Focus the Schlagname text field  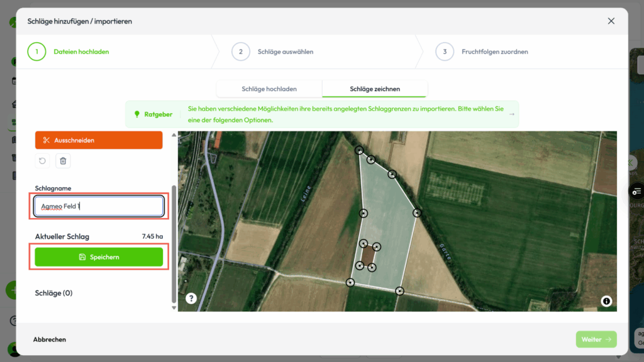coord(99,206)
